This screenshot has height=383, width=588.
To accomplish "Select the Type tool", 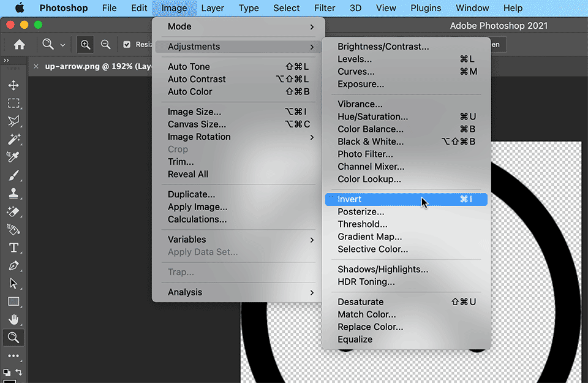I will click(x=13, y=248).
